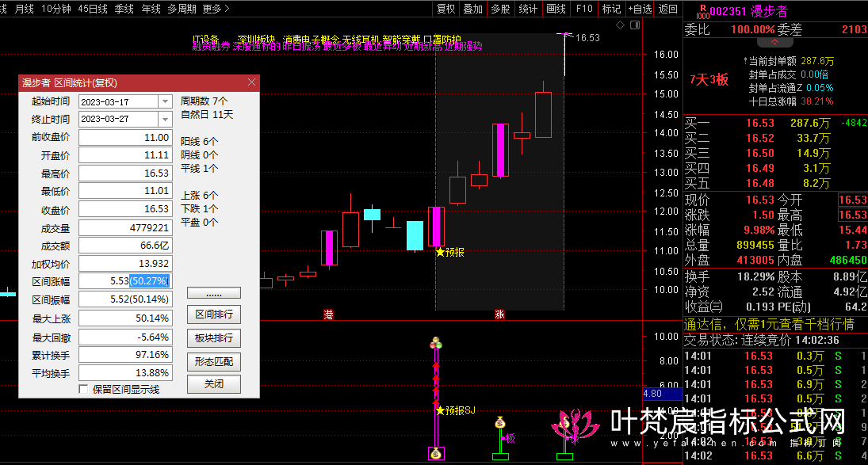
Task: Open the 终止时间 date dropdown arrow
Action: point(165,119)
